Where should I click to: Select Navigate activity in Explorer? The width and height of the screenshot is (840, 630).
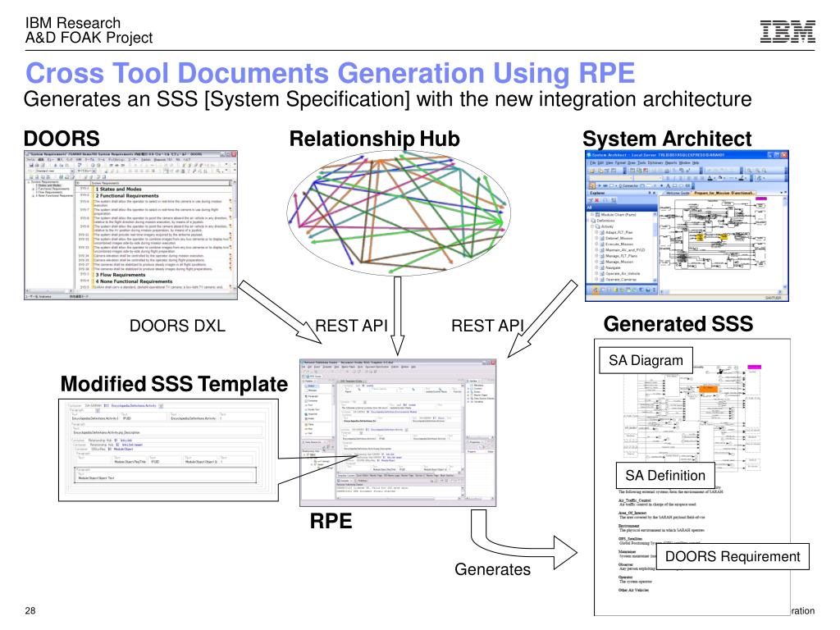coord(610,268)
